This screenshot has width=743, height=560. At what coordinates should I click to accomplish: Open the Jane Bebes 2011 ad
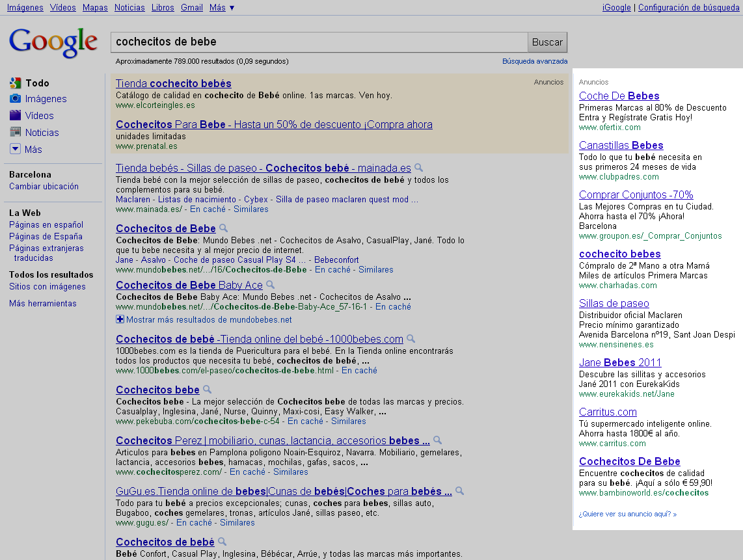click(620, 362)
